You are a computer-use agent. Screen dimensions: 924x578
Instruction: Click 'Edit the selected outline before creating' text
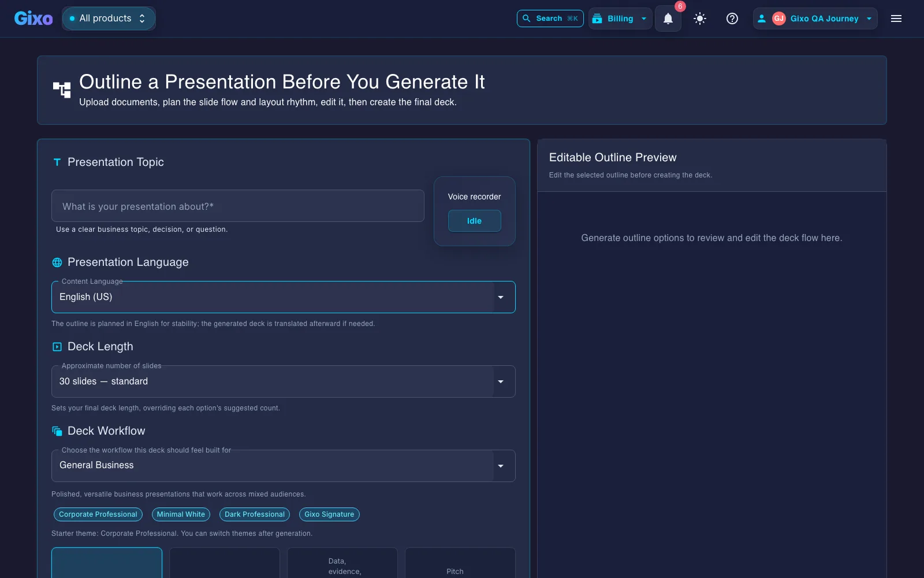[x=631, y=175]
